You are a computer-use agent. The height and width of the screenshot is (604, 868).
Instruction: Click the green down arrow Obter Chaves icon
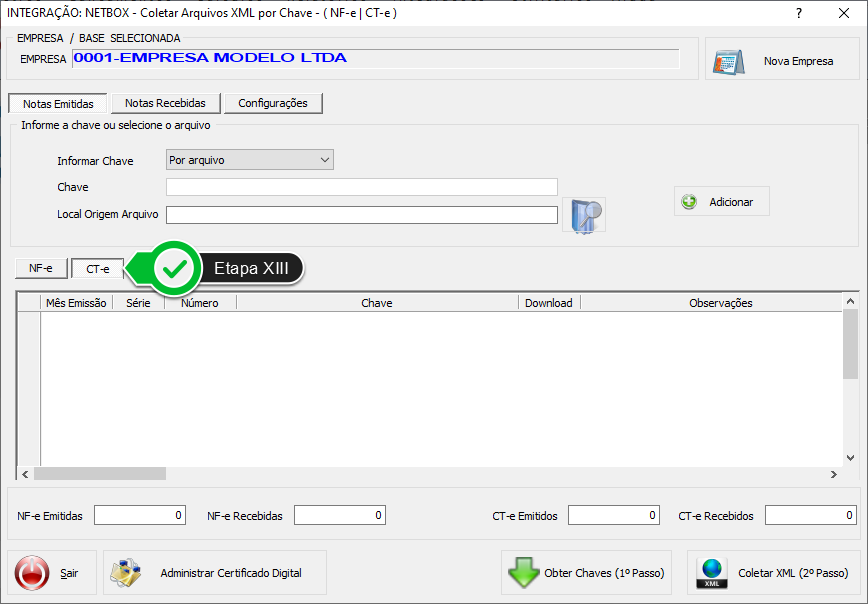[x=523, y=572]
